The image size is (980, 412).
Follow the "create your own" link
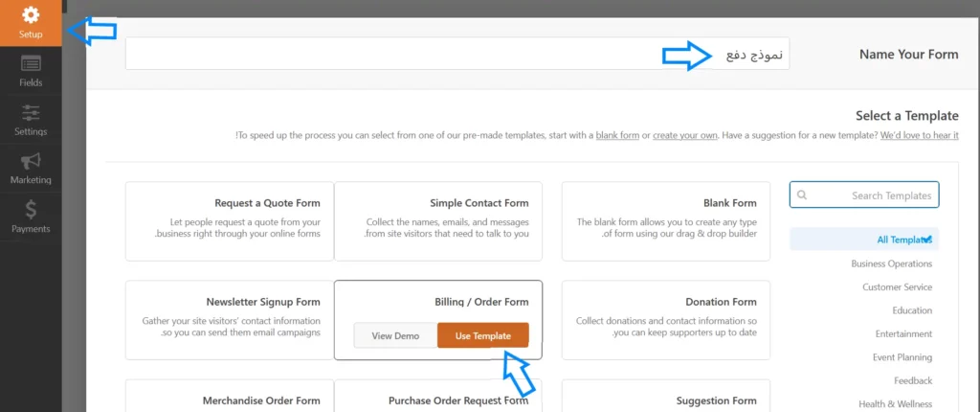pos(685,136)
